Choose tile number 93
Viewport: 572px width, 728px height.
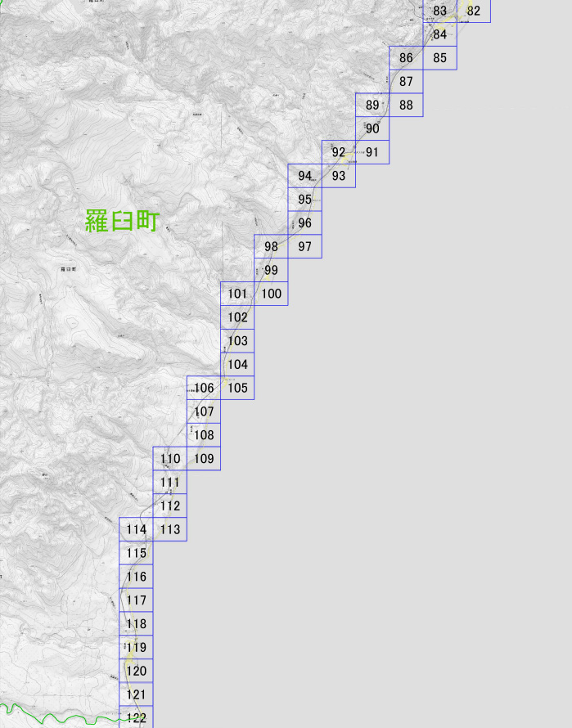(x=338, y=176)
